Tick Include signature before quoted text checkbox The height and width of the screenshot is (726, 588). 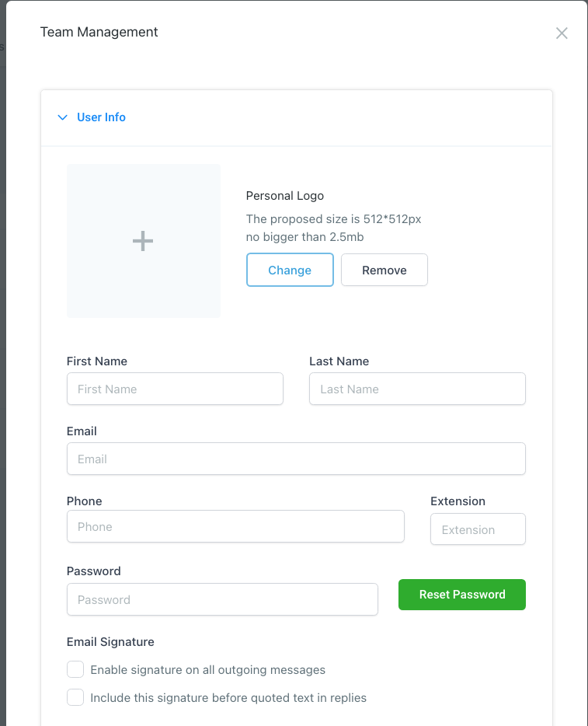pyautogui.click(x=75, y=697)
